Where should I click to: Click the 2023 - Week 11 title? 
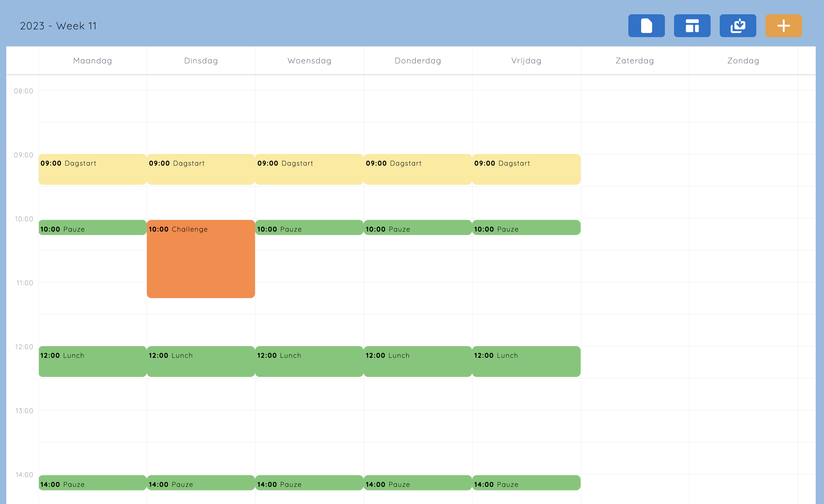tap(58, 26)
